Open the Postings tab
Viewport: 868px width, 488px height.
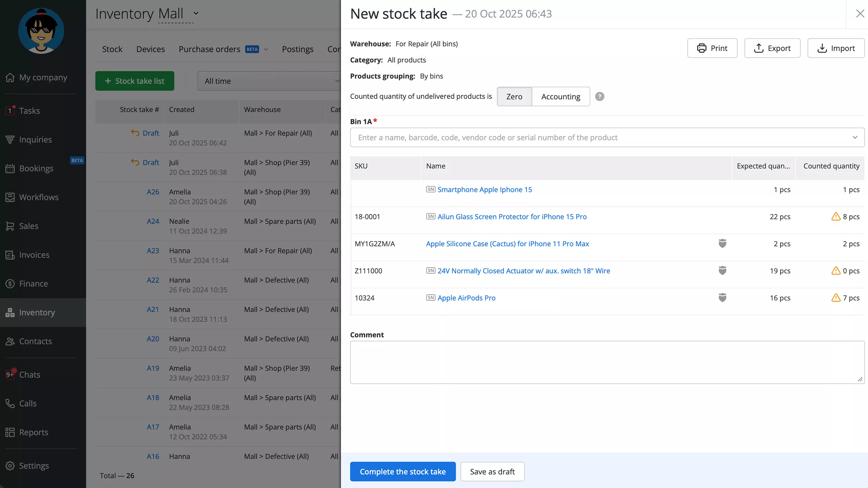(297, 49)
